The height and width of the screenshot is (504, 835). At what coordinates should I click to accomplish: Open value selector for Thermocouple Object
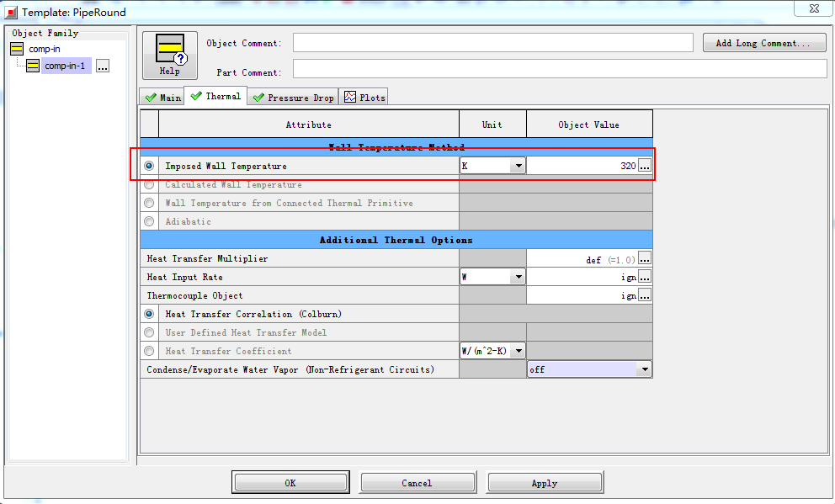click(645, 295)
